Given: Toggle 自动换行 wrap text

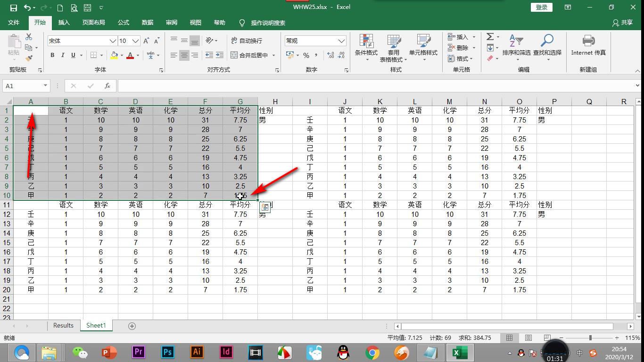Looking at the screenshot, I should coord(247,41).
